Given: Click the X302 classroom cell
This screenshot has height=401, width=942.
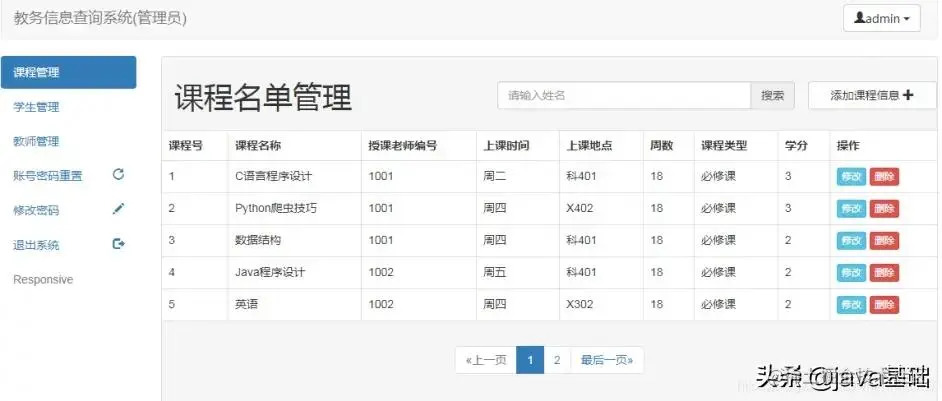Looking at the screenshot, I should point(579,304).
